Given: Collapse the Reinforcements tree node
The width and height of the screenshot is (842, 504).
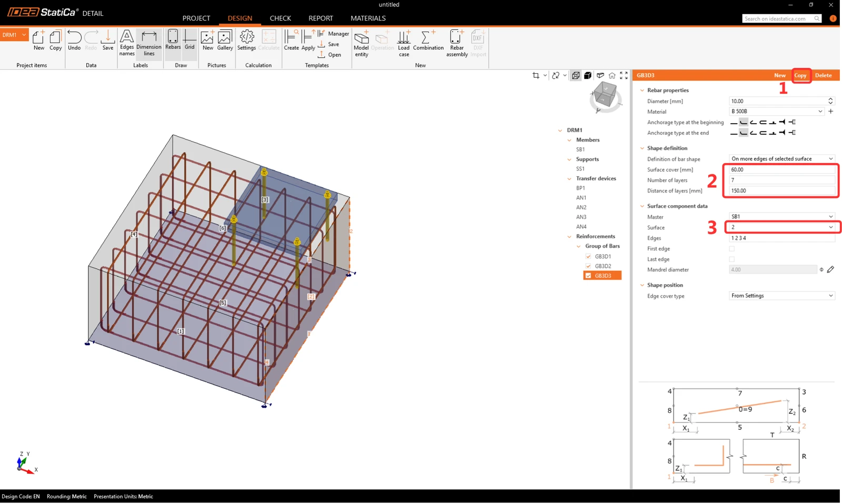Looking at the screenshot, I should click(x=569, y=237).
